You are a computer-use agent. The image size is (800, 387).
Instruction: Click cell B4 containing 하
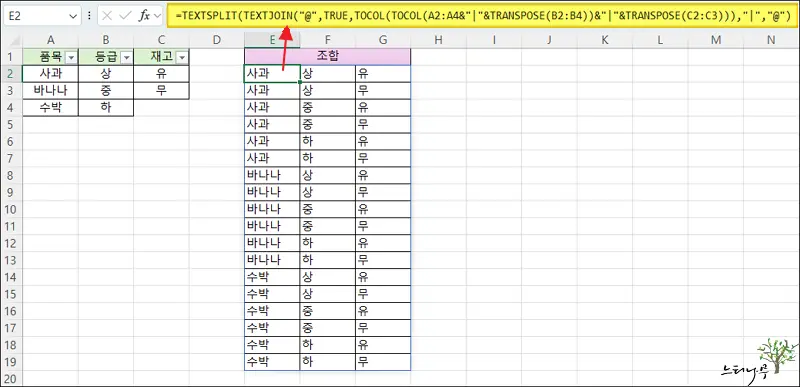106,108
